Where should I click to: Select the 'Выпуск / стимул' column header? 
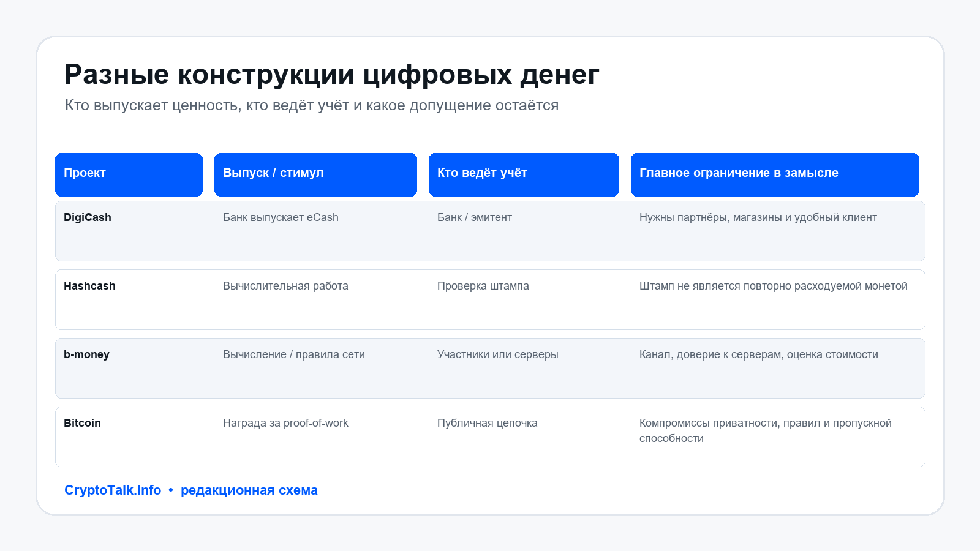(315, 174)
